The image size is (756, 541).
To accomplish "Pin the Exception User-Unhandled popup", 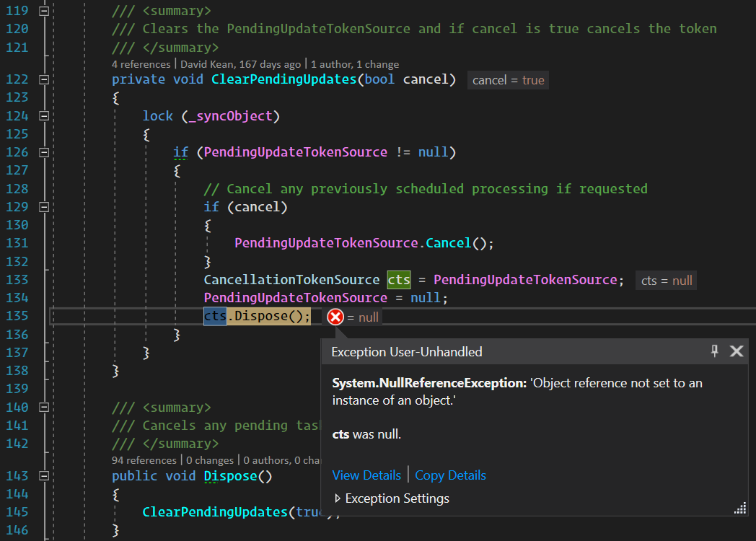I will coord(715,351).
